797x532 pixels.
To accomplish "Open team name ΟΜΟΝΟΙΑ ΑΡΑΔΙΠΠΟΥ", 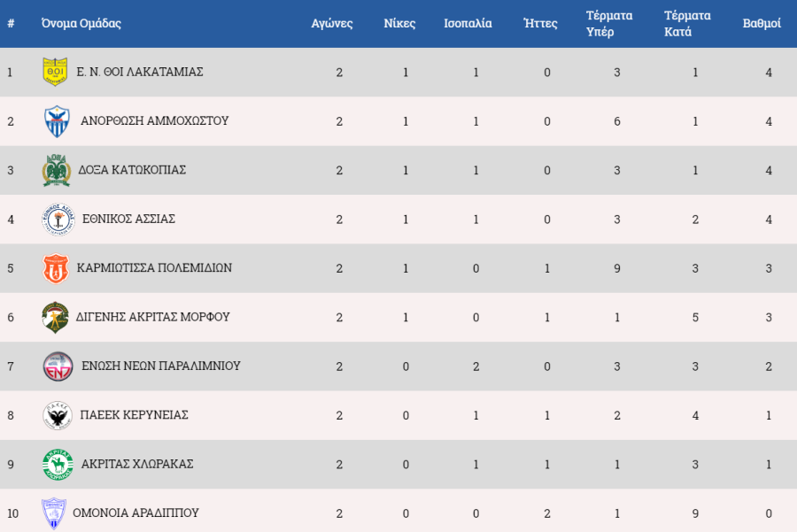I will [135, 513].
